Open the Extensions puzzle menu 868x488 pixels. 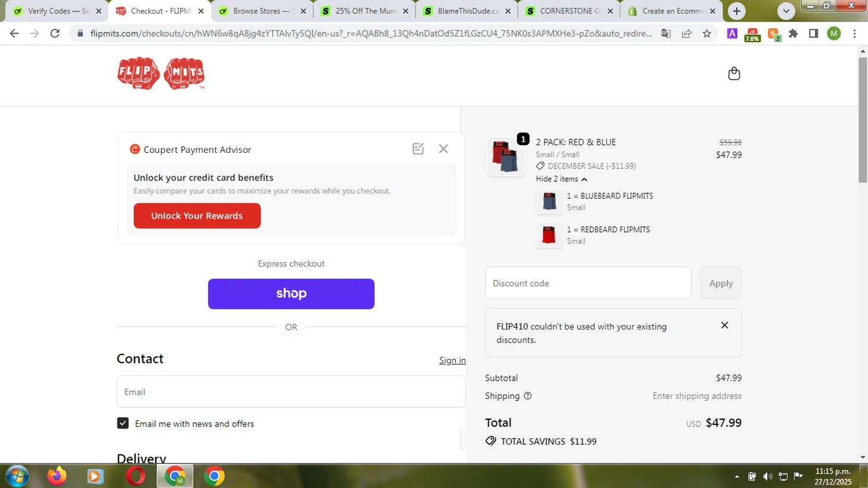click(x=793, y=34)
